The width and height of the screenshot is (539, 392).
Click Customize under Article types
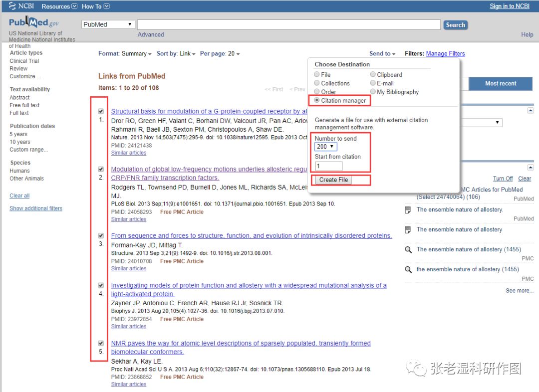point(25,76)
